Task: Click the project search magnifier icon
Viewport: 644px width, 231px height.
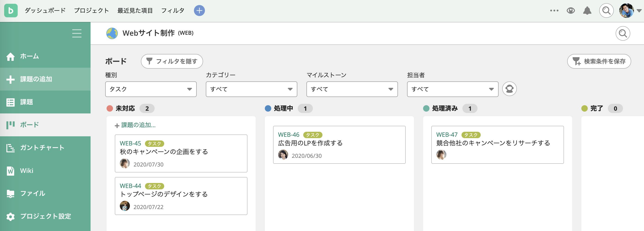Action: tap(623, 33)
